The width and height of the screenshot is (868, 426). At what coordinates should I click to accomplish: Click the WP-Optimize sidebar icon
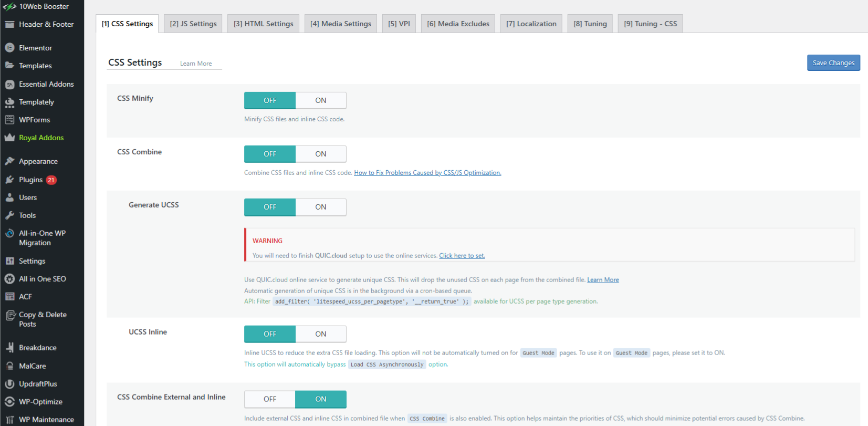click(x=9, y=402)
